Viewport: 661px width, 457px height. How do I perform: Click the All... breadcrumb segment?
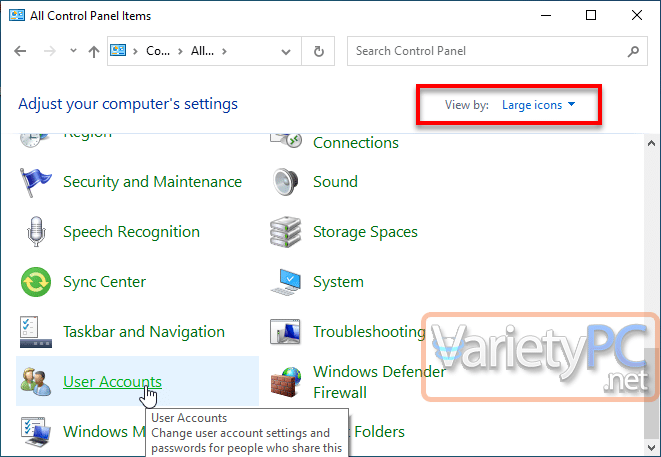click(x=202, y=51)
